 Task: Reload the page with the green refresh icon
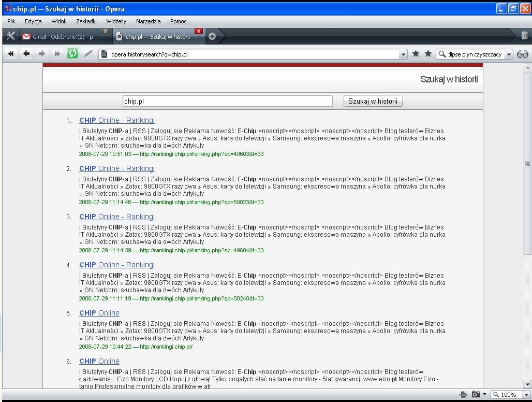[x=73, y=54]
